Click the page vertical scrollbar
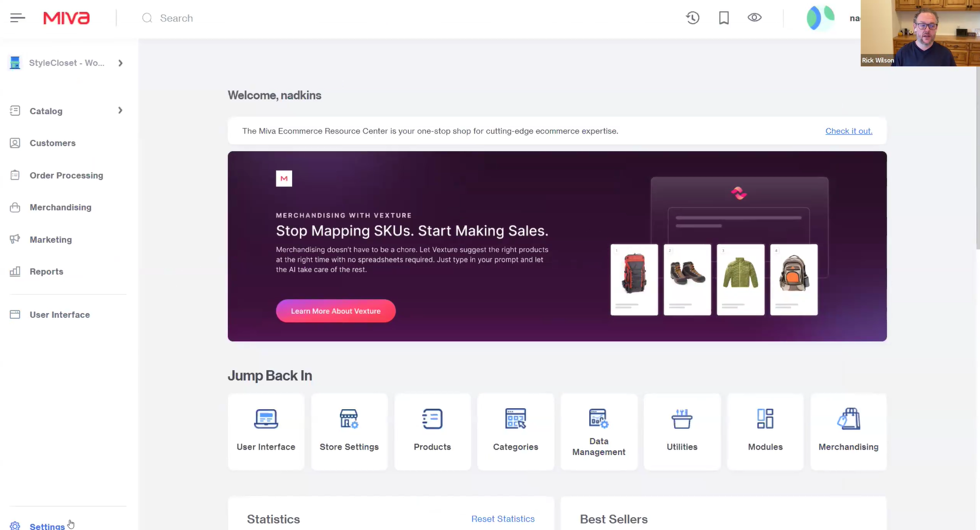Screen dimensions: 980x530 pyautogui.click(x=977, y=158)
